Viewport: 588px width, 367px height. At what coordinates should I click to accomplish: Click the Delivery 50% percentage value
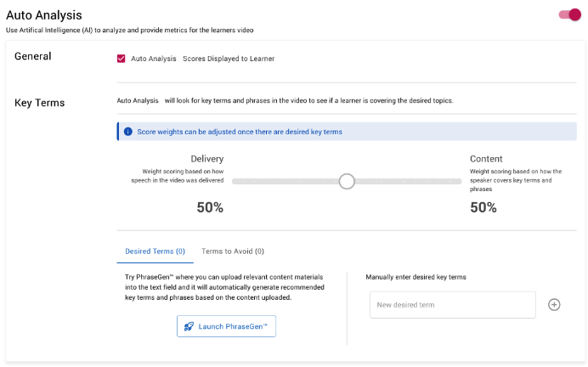[210, 207]
